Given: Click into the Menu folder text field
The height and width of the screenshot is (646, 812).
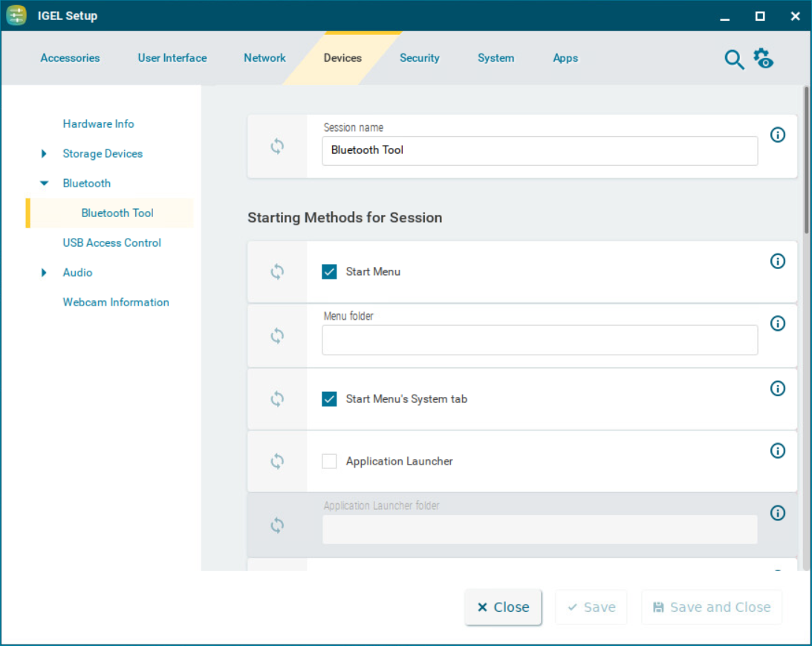Looking at the screenshot, I should coord(539,340).
